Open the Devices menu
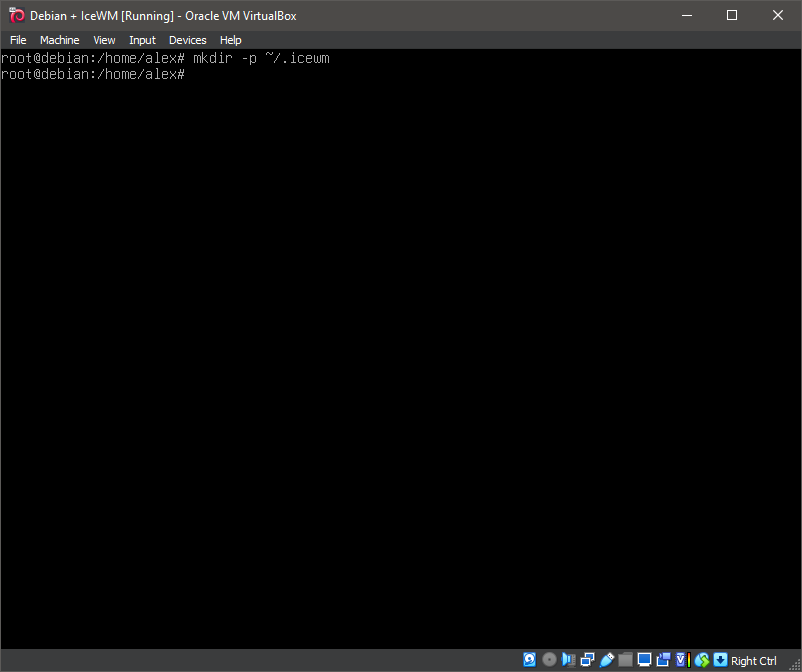Screen dimensions: 802x672 click(187, 40)
